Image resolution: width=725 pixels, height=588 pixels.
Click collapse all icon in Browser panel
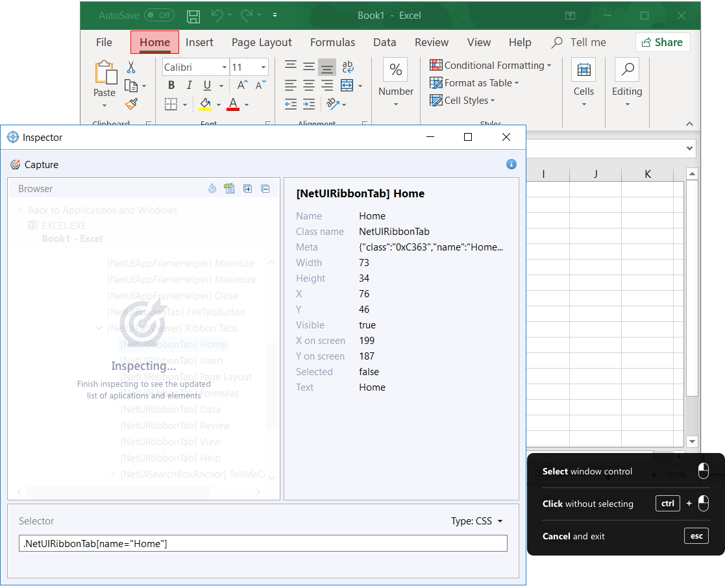point(265,188)
